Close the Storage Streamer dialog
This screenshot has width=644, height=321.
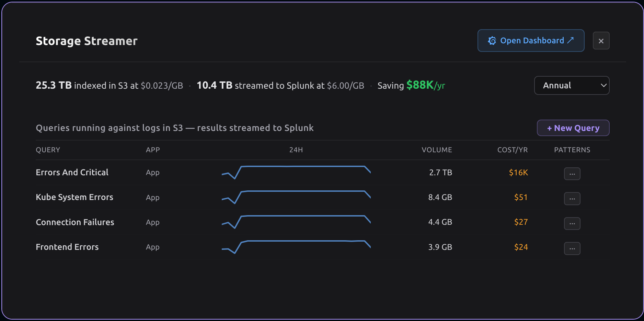pyautogui.click(x=601, y=41)
